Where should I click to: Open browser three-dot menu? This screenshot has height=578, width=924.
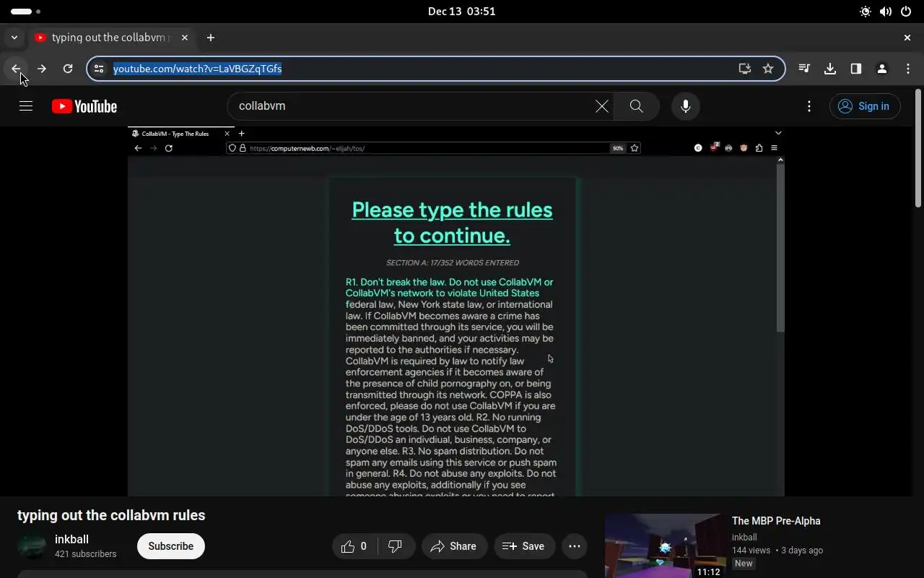(x=908, y=69)
